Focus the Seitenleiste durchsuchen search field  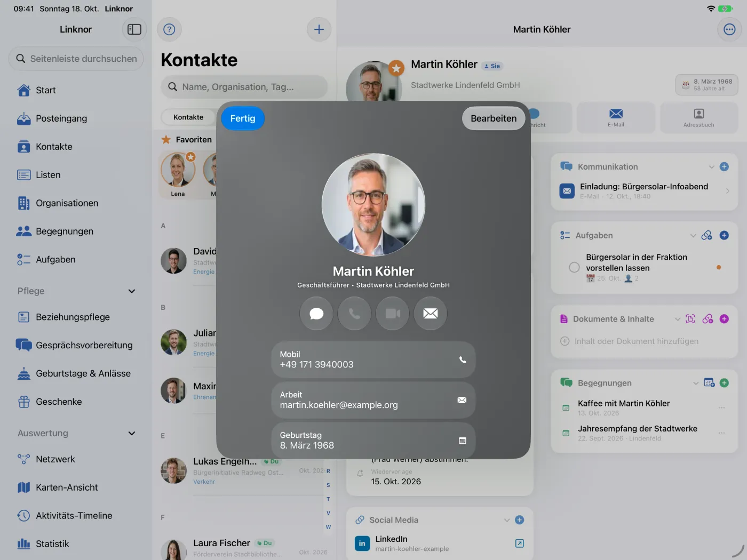pyautogui.click(x=76, y=59)
